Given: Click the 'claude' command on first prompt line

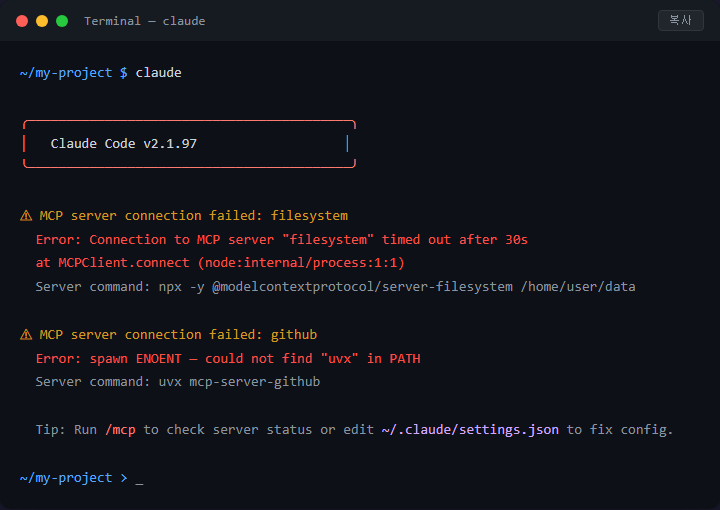Looking at the screenshot, I should point(158,73).
